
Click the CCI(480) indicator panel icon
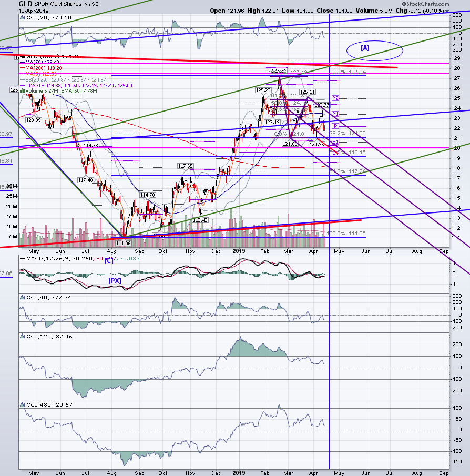(x=22, y=404)
